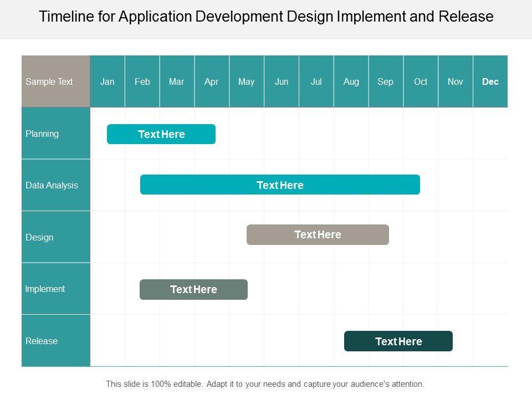Click the slide title text
Viewport: 532px width, 399px height.
click(x=266, y=17)
